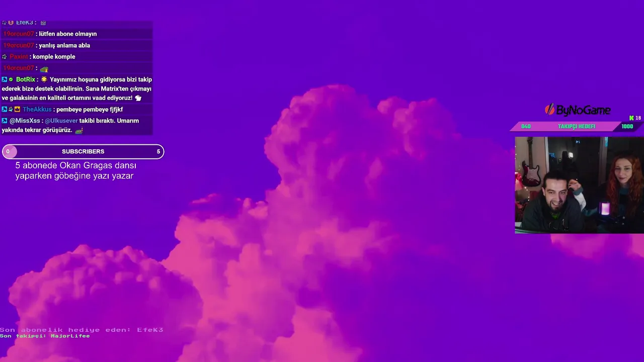Click the streamer webcam feed
The height and width of the screenshot is (362, 644).
click(x=579, y=185)
